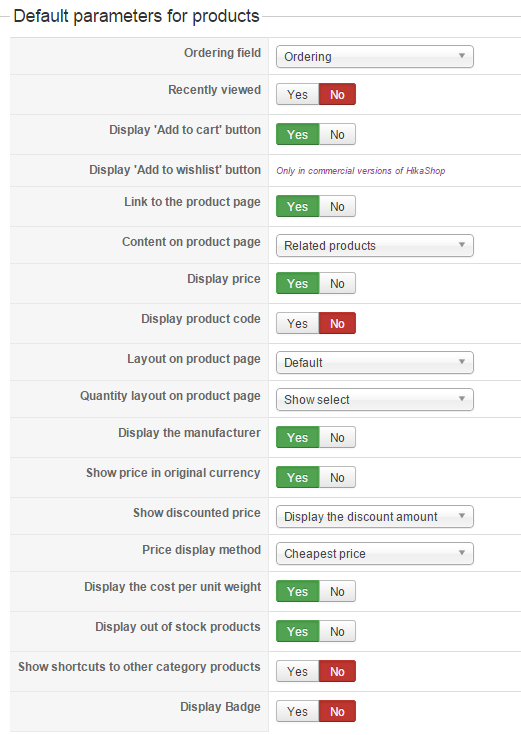The height and width of the screenshot is (735, 521).
Task: Enable shortcuts to other category products
Action: pos(297,671)
